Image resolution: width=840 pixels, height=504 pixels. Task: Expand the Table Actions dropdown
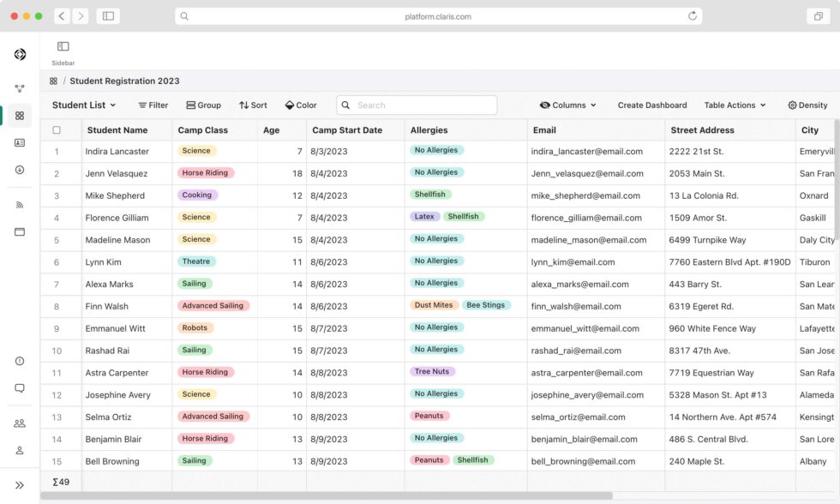735,105
